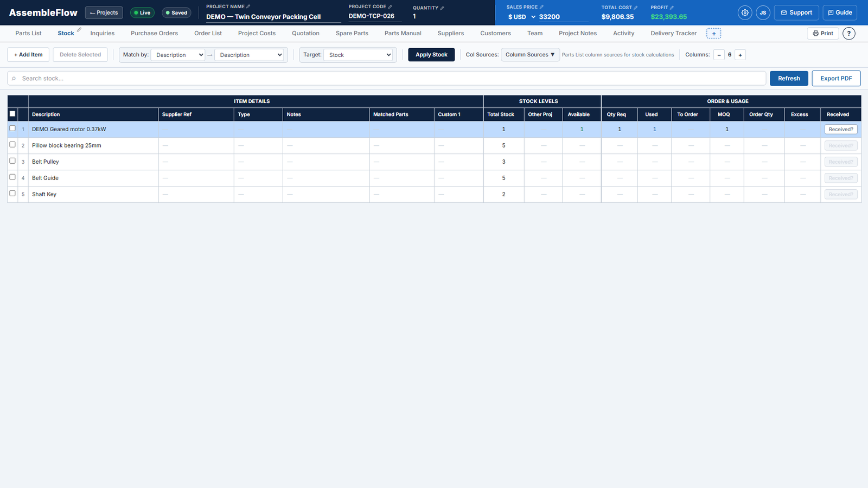Check the Belt Guide row checkbox
The height and width of the screenshot is (488, 868).
click(x=12, y=177)
